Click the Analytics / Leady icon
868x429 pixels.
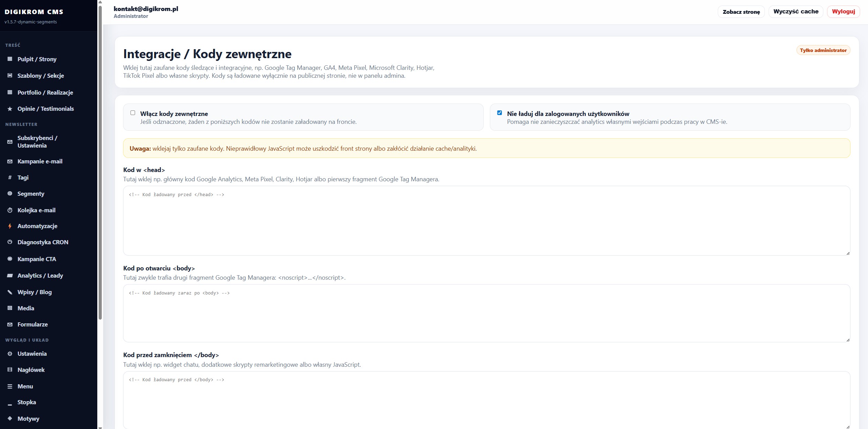[10, 276]
